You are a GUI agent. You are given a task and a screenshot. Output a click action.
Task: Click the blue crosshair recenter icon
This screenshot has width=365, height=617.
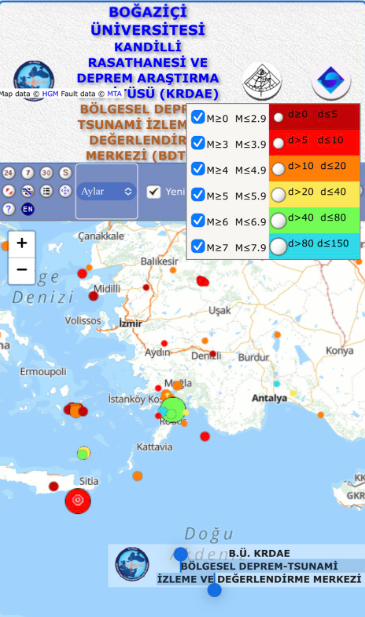[x=65, y=191]
